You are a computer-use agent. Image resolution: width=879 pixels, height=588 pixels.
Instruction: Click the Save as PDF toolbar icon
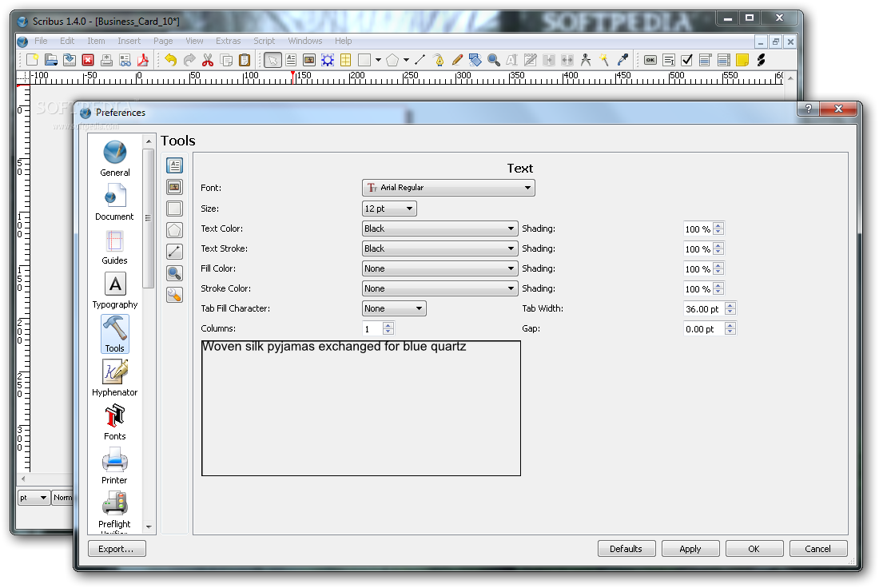(x=143, y=60)
